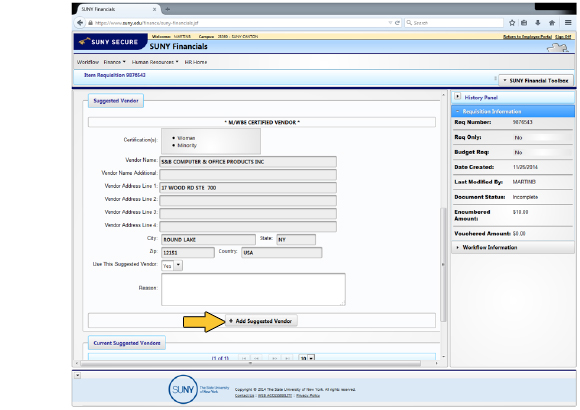
Task: Click the Add Suggested Vendor button
Action: click(261, 321)
